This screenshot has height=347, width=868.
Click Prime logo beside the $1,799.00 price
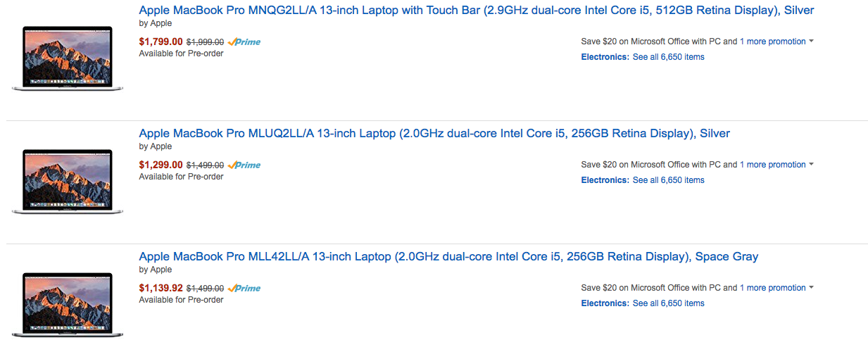tap(244, 42)
